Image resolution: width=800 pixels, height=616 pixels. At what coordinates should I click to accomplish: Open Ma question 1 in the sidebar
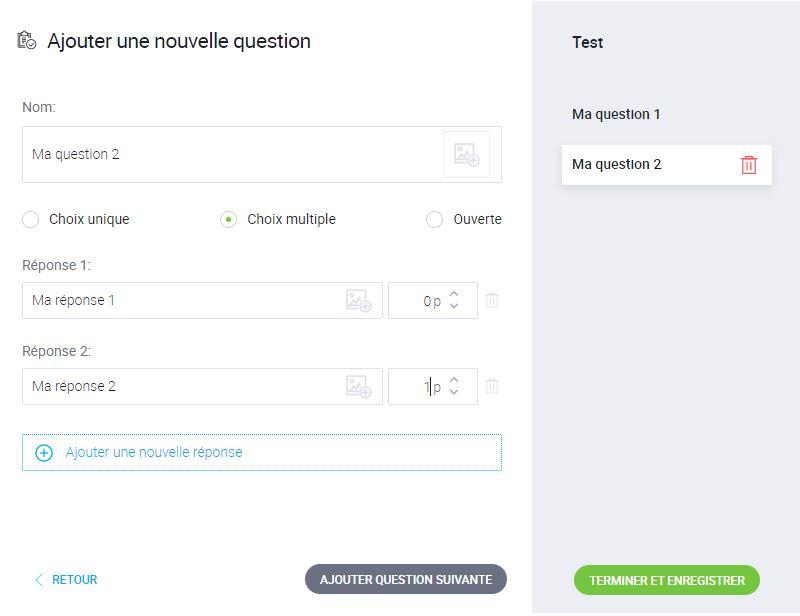(616, 114)
